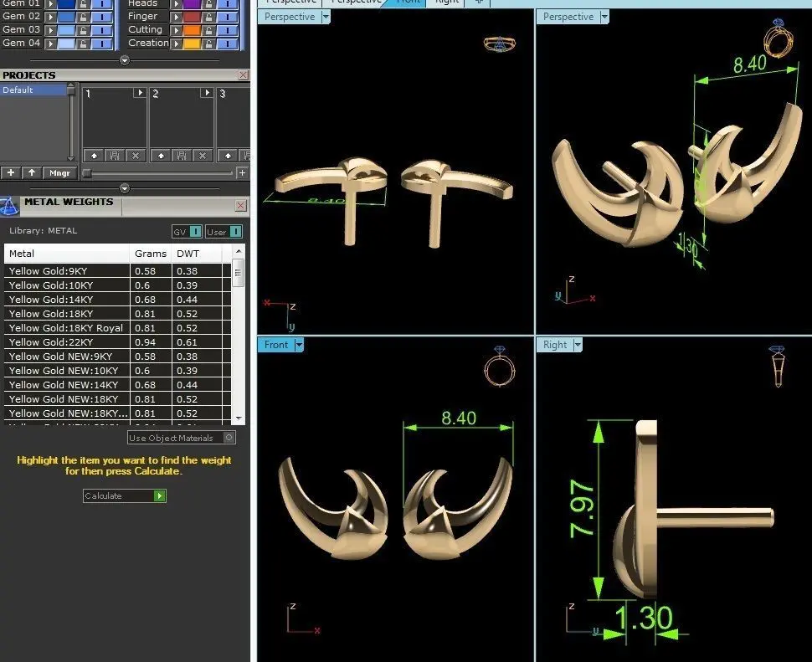812x662 pixels.
Task: Click the up-arrow button beside Mngr
Action: coord(32,172)
